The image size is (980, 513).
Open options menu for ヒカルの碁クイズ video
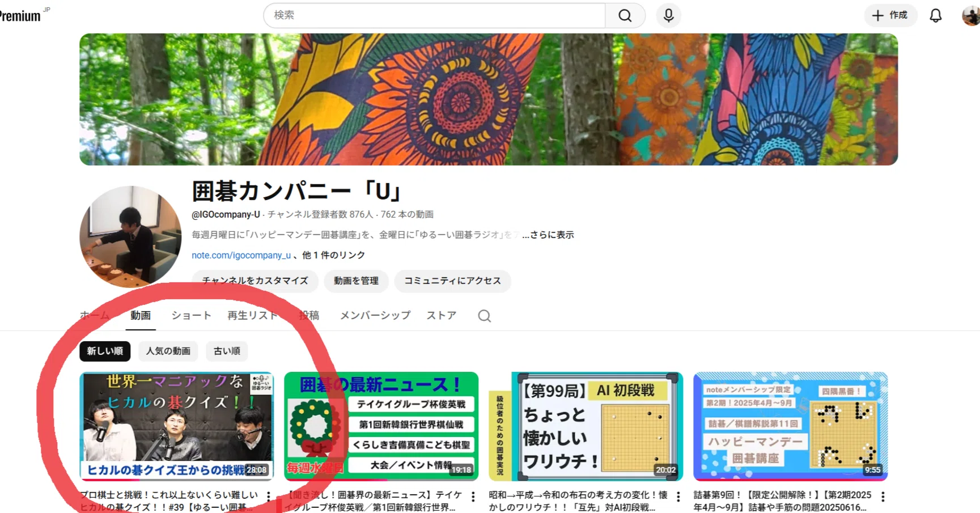[x=269, y=497]
